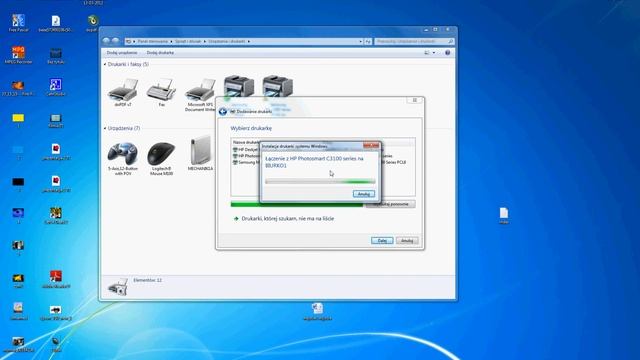Collapse the Urządzenia (7) group
This screenshot has width=640, height=360.
[x=105, y=129]
